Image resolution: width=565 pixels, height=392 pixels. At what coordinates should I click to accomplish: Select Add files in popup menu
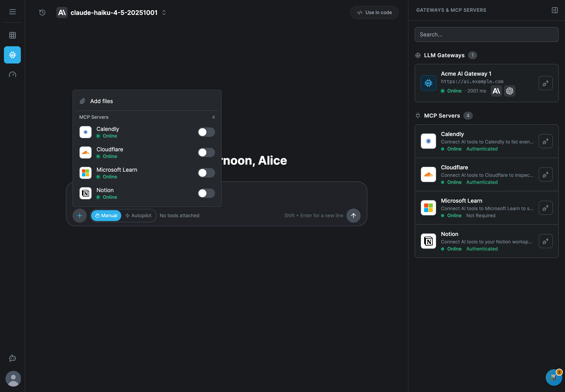[x=147, y=101]
